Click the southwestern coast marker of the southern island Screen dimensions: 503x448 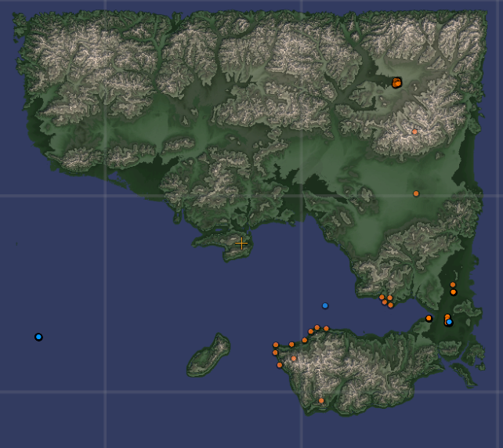pos(280,365)
